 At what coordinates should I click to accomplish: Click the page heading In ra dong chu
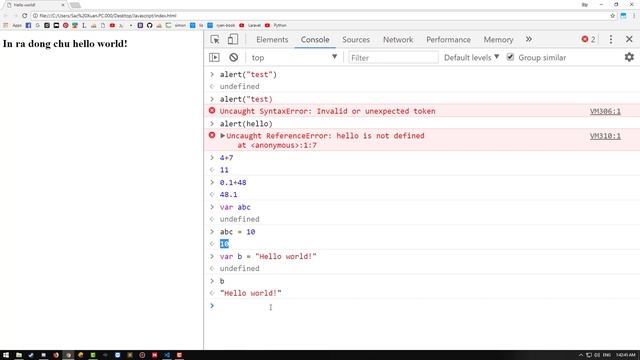pyautogui.click(x=65, y=44)
